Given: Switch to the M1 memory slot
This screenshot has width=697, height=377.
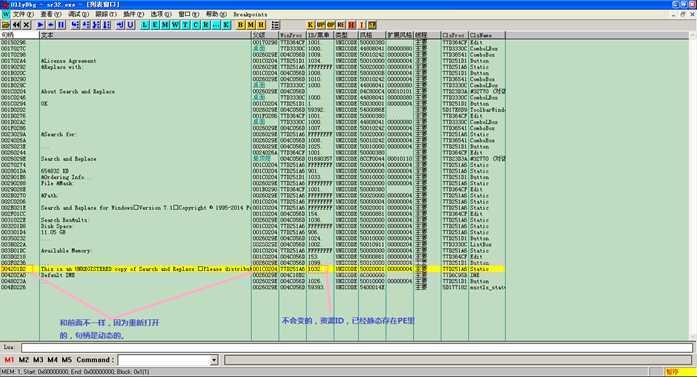Looking at the screenshot, I should pyautogui.click(x=9, y=359).
